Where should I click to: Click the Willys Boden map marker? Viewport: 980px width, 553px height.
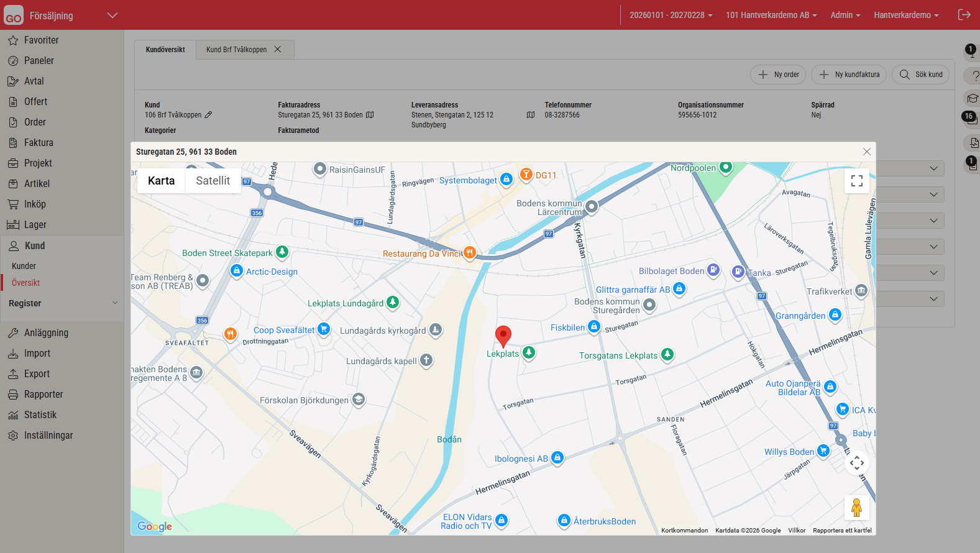pyautogui.click(x=823, y=451)
